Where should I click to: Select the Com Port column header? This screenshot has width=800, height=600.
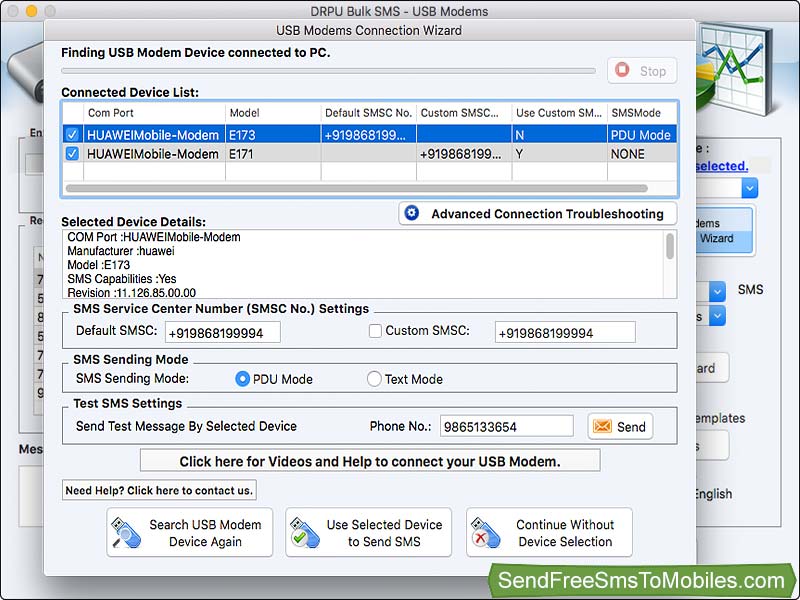coord(111,113)
